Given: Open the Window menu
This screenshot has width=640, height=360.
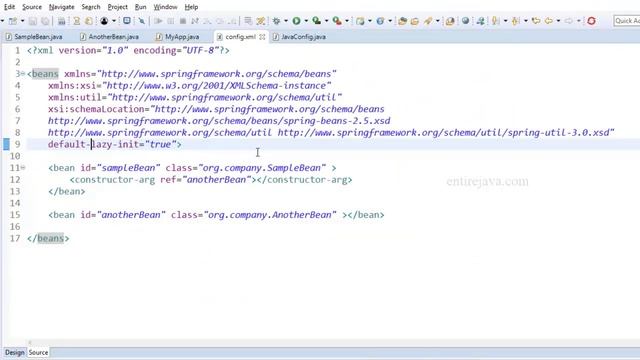Looking at the screenshot, I should pyautogui.click(x=165, y=7).
